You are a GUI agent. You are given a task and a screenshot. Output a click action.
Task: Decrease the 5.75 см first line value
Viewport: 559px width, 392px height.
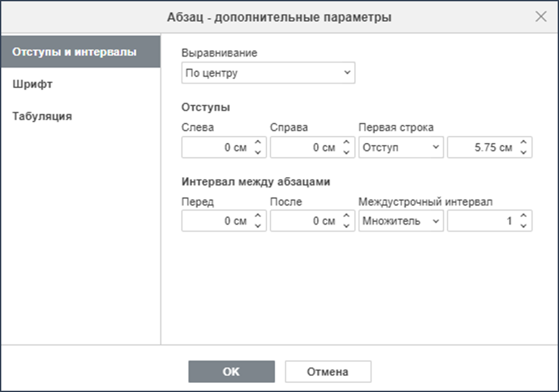pyautogui.click(x=524, y=153)
